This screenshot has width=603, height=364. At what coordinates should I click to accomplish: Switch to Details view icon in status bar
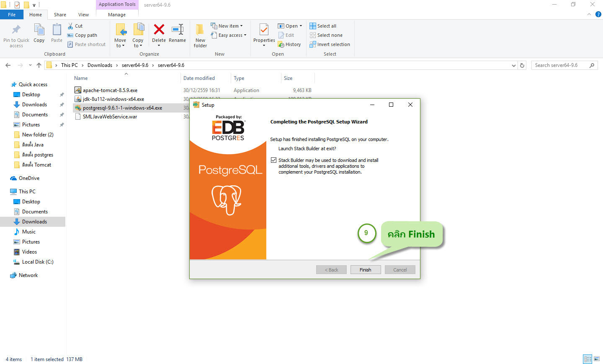(588, 359)
